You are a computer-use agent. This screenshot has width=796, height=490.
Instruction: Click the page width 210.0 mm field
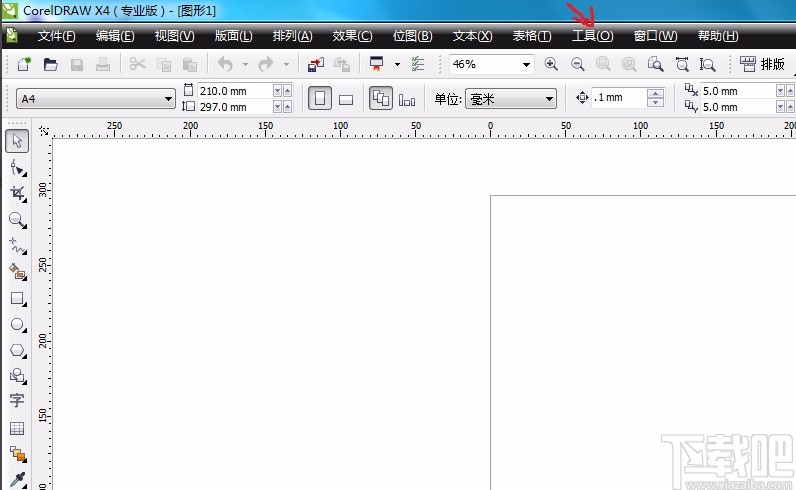click(x=235, y=91)
